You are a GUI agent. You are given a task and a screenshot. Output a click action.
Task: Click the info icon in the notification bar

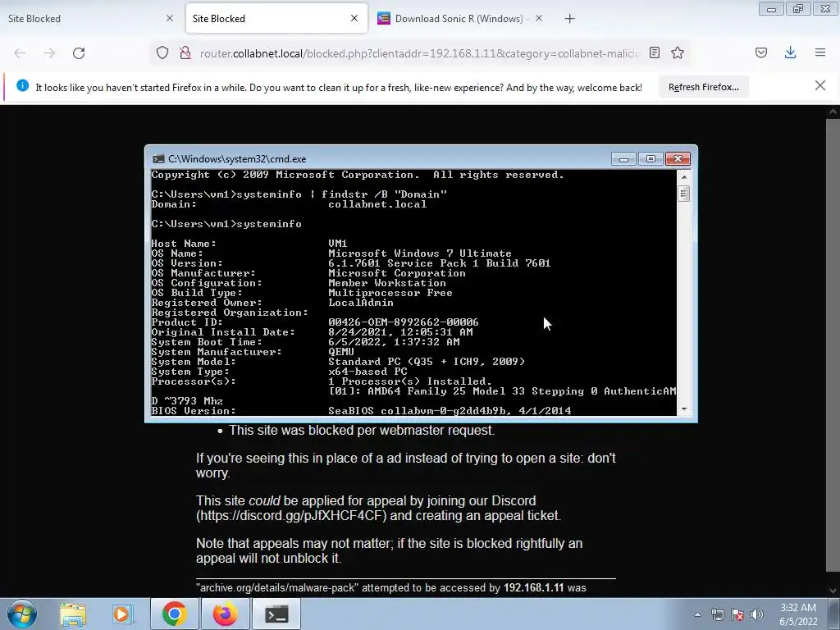tap(22, 85)
